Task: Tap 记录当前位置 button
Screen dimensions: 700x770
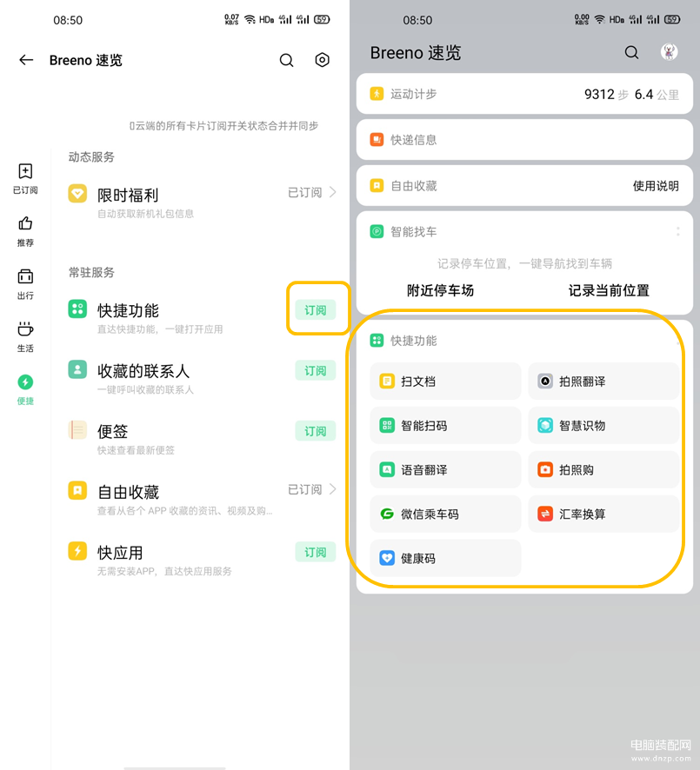Action: tap(609, 290)
